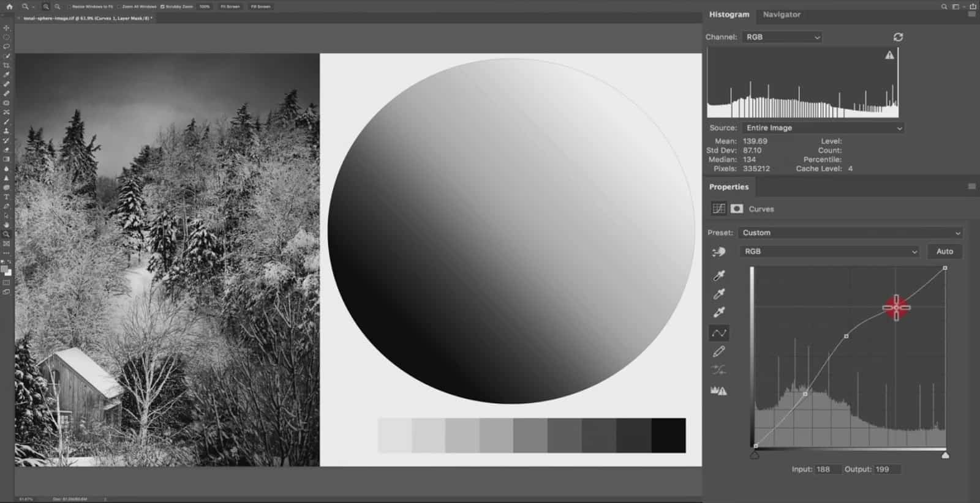Click the Fit Screen button
This screenshot has width=980, height=503.
coord(230,7)
